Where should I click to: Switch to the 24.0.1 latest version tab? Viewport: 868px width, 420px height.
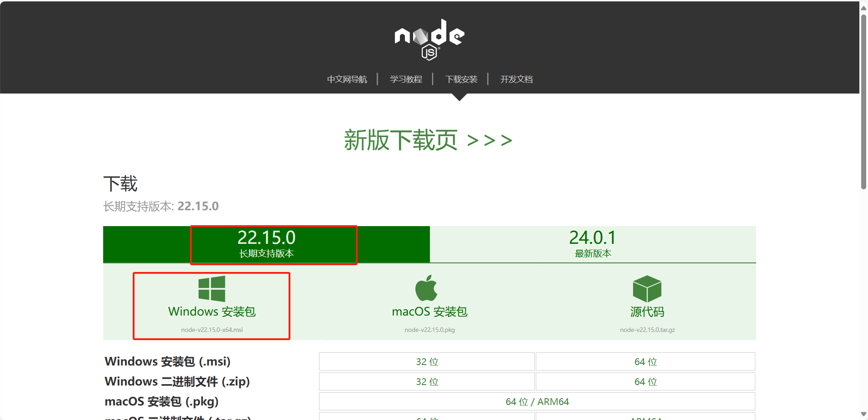593,244
